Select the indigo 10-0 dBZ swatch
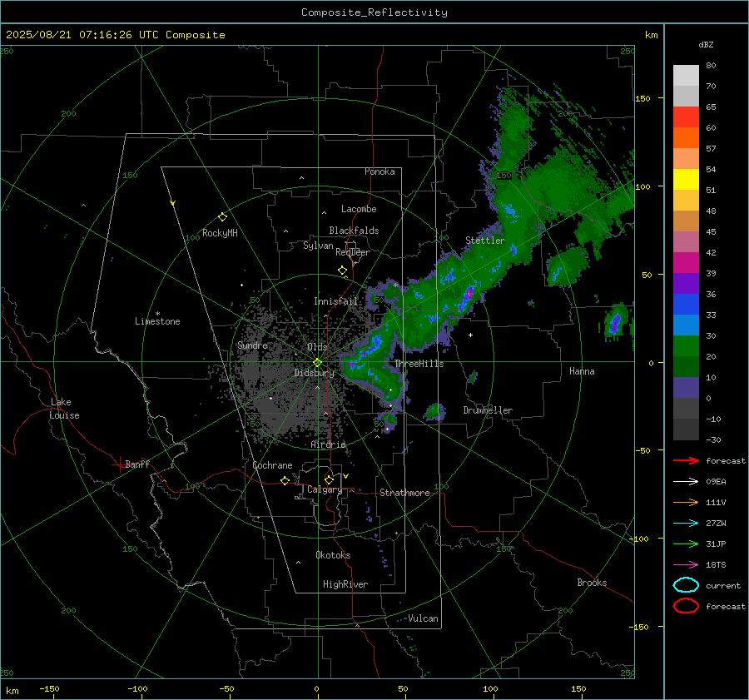Image resolution: width=749 pixels, height=700 pixels. [x=686, y=388]
